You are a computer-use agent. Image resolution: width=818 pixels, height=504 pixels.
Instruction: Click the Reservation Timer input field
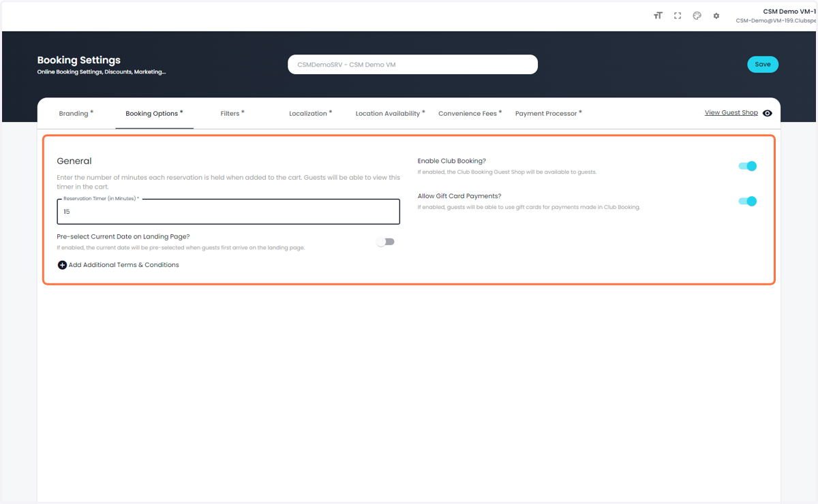(x=228, y=212)
